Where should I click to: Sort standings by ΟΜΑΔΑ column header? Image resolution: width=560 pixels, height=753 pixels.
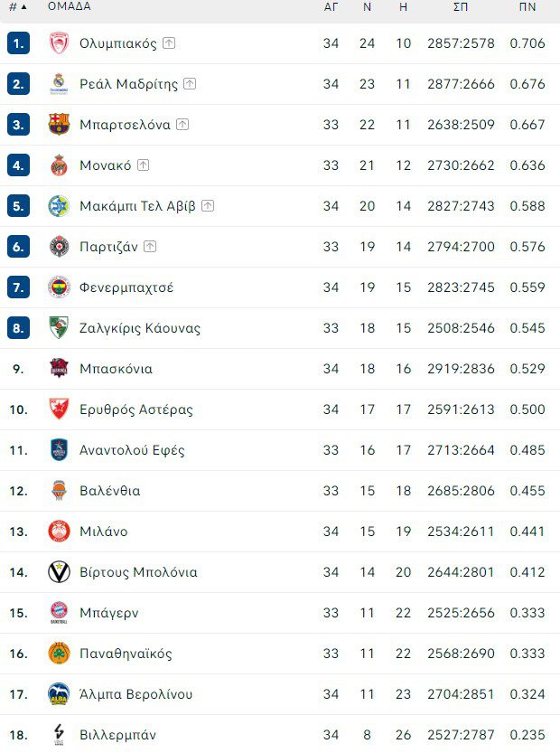tap(70, 6)
